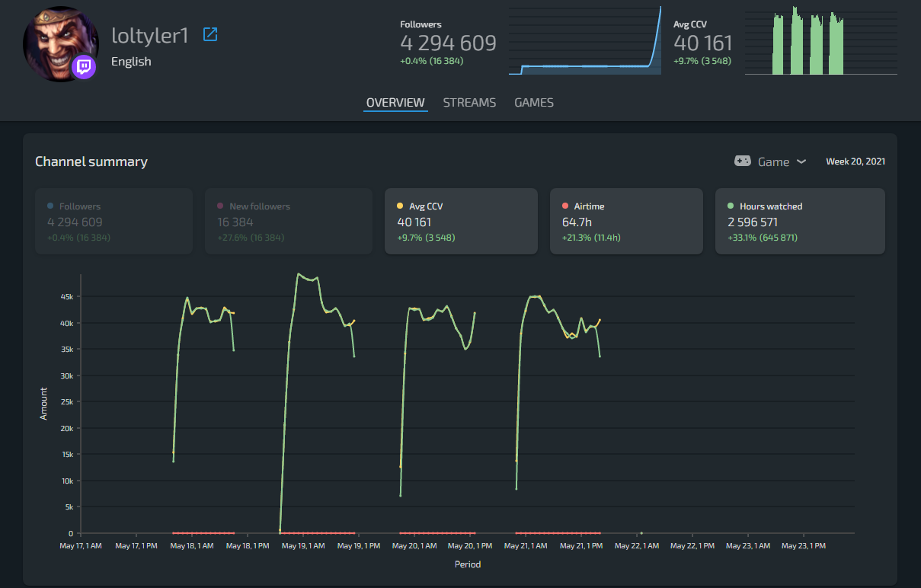This screenshot has width=921, height=588.
Task: Click the May 19, 1 AM axis label
Action: click(x=304, y=545)
